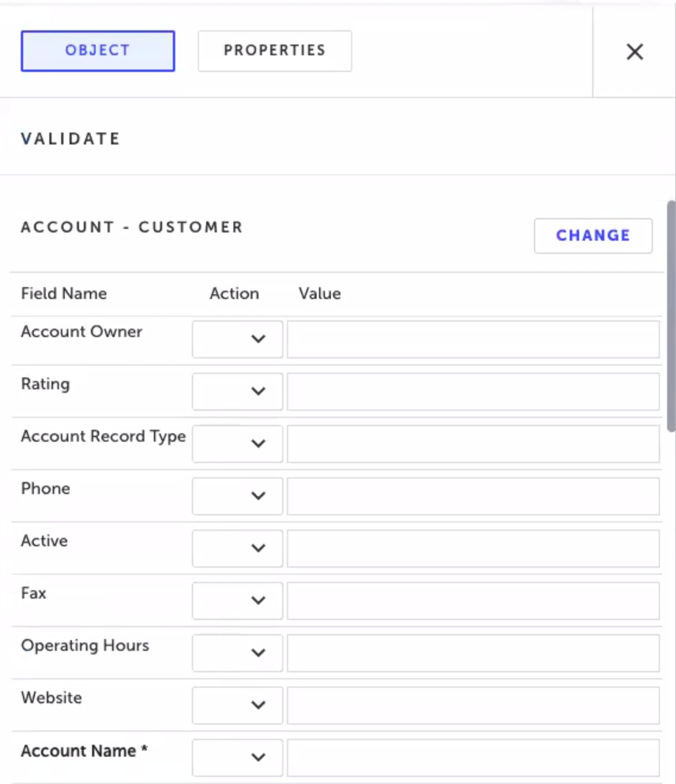Click the vertical scrollbar thumb
Image resolution: width=676 pixels, height=784 pixels.
pos(671,315)
